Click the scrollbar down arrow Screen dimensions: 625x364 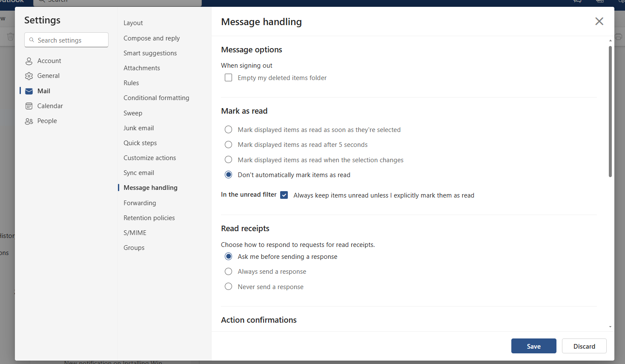[610, 327]
